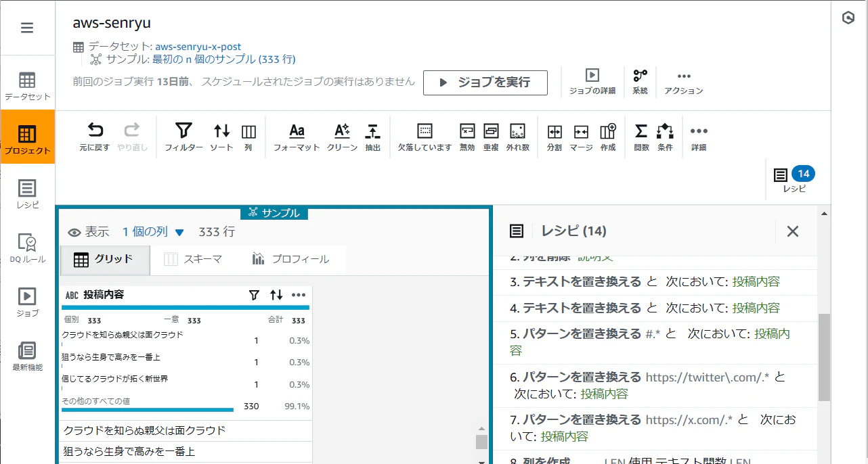The height and width of the screenshot is (464, 868).
Task: Open 欠落しています missing values tool
Action: click(x=425, y=137)
